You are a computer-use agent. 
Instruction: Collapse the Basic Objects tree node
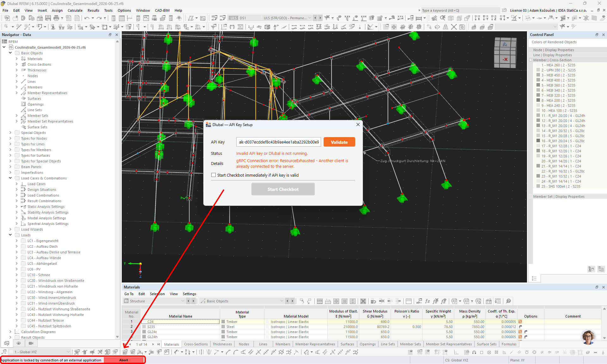[x=10, y=53]
